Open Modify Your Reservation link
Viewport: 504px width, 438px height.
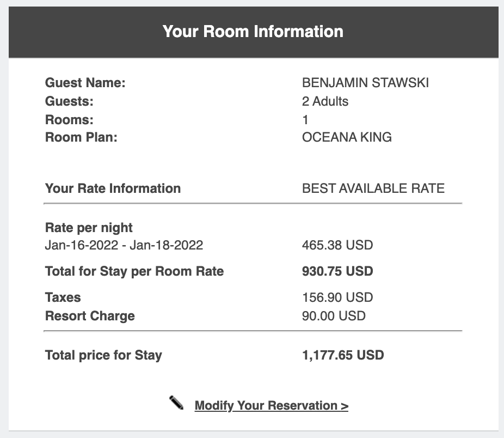271,405
